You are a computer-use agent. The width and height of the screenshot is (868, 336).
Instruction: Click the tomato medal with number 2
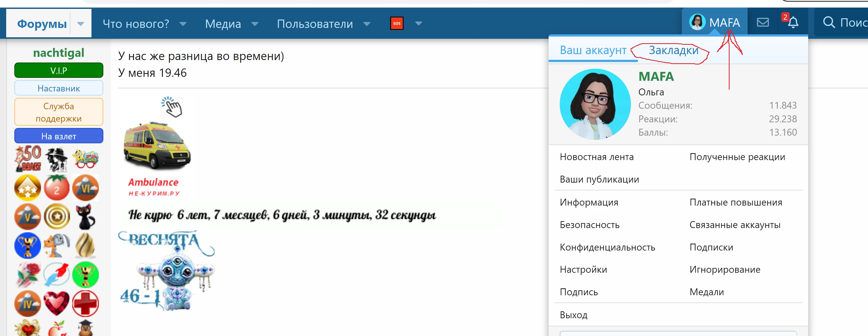(57, 188)
